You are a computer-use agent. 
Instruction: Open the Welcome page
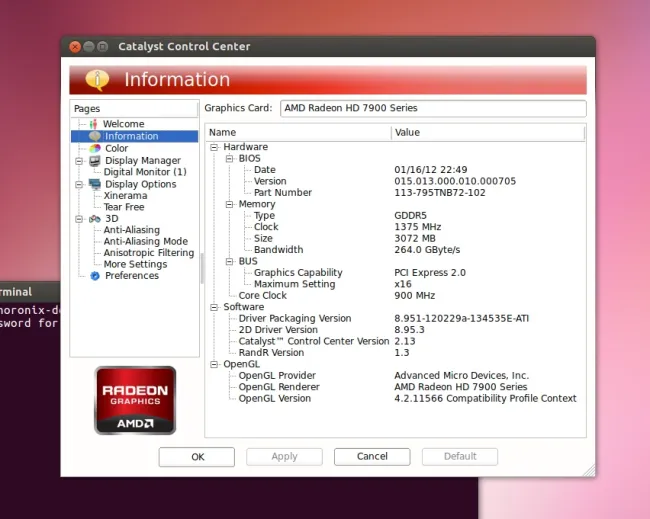pyautogui.click(x=124, y=124)
